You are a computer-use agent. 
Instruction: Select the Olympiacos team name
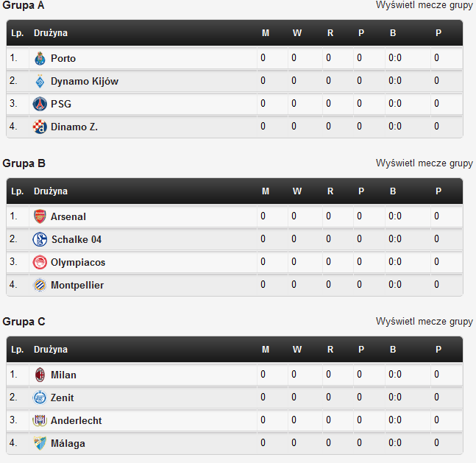pyautogui.click(x=78, y=262)
